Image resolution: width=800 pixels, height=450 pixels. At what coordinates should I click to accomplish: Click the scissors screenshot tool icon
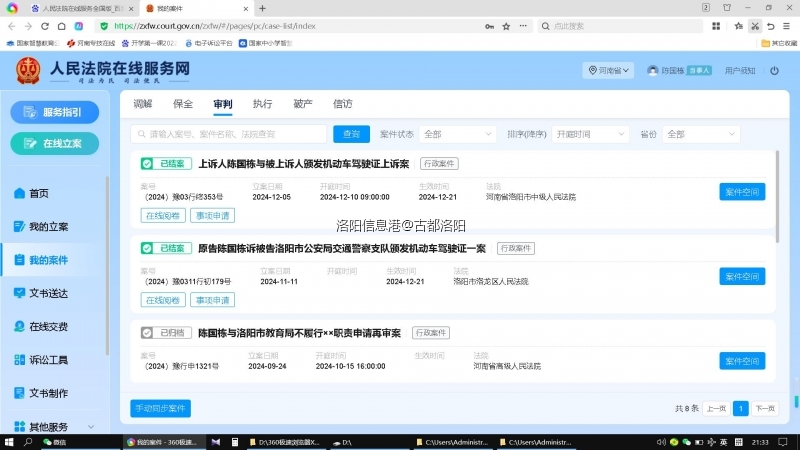tap(755, 26)
